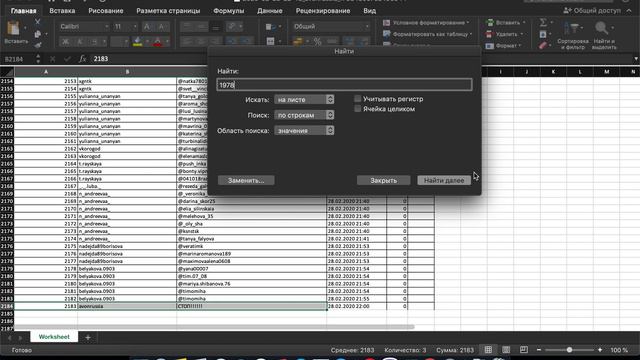Screen dimensions: 640x360
Task: Click the zoom slider handle
Action: click(569, 350)
